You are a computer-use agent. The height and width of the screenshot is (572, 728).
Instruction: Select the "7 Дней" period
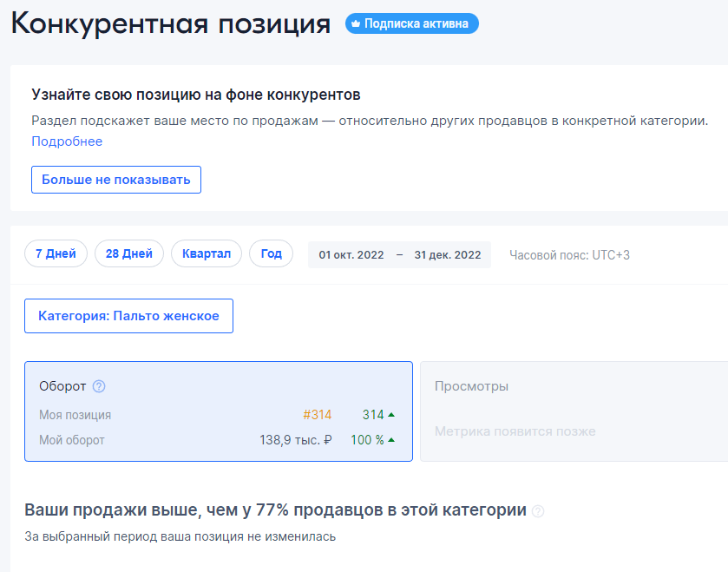click(x=56, y=253)
